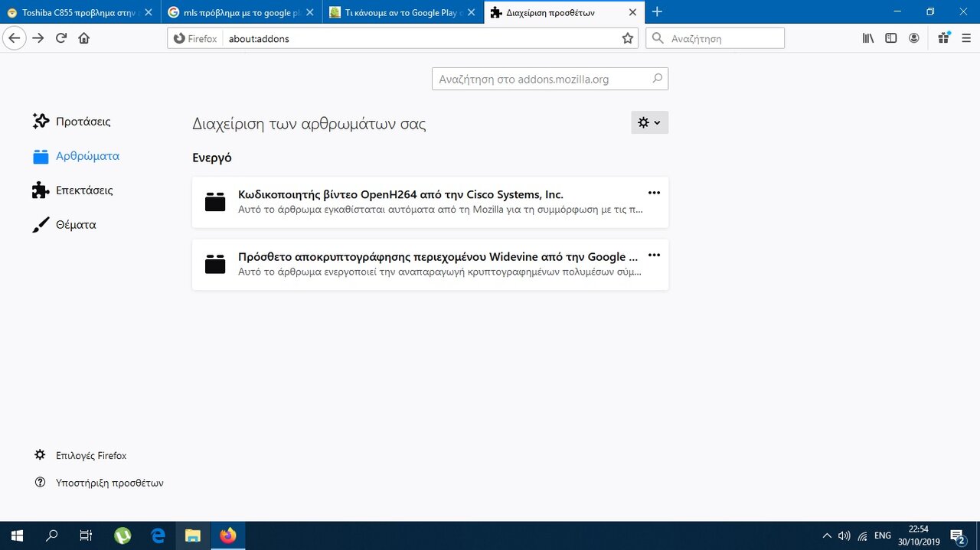Open Επιλογές Firefox link

(x=80, y=455)
